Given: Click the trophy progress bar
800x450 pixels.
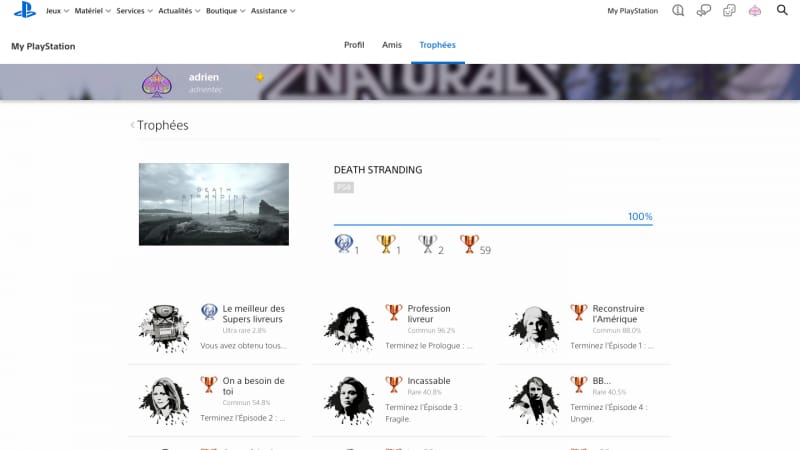Looking at the screenshot, I should [493, 224].
